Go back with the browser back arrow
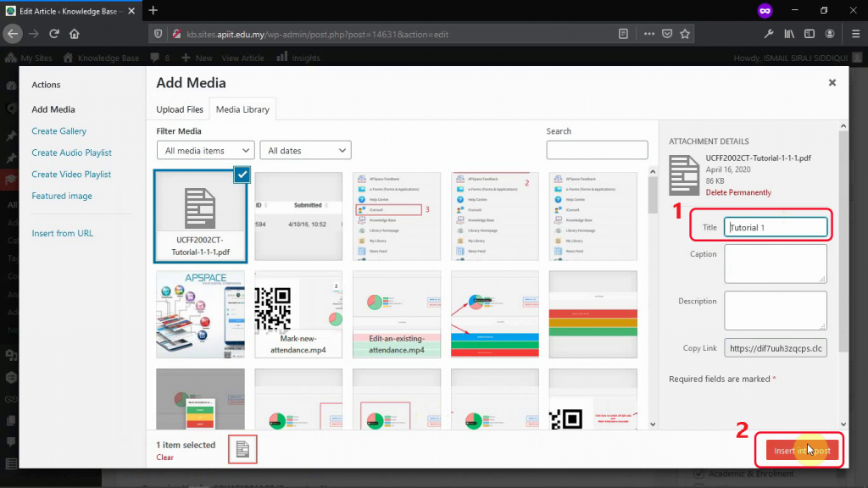The width and height of the screenshot is (868, 488). [x=13, y=34]
